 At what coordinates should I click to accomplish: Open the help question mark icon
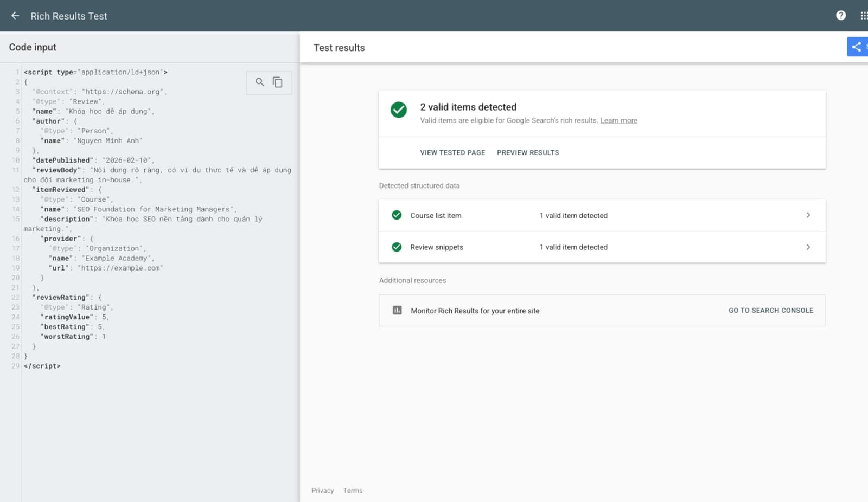click(x=841, y=16)
